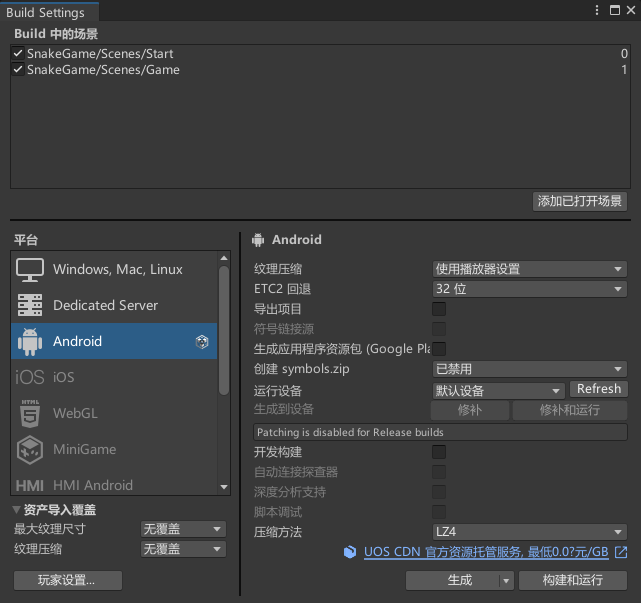Select the WebGL platform
This screenshot has width=641, height=603.
[114, 413]
